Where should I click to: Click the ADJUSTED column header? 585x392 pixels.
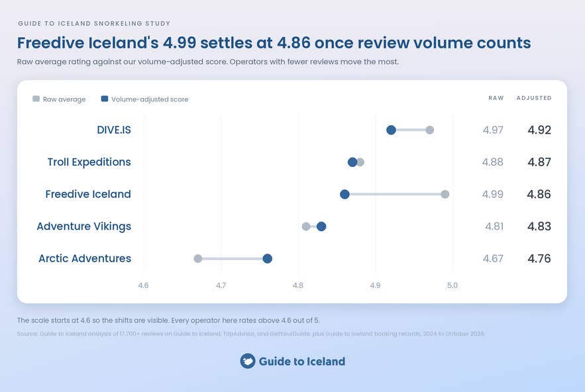point(534,98)
